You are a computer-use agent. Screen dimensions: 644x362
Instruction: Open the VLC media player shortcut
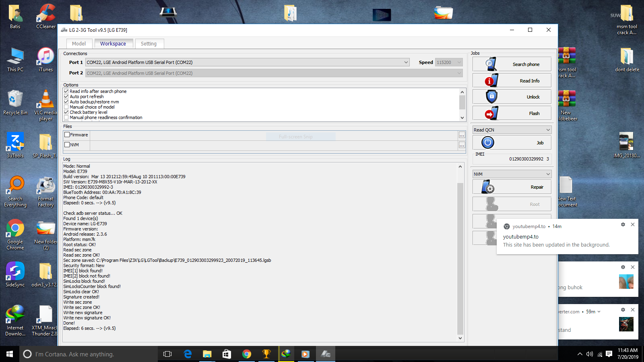(46, 105)
